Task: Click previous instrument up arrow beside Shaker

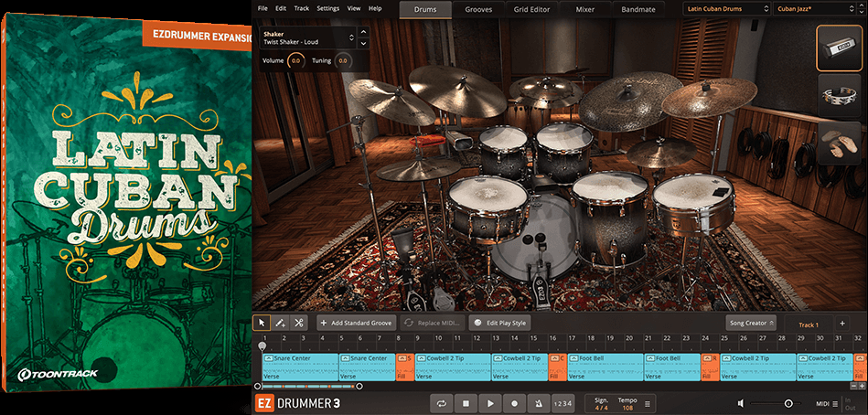Action: [x=364, y=33]
